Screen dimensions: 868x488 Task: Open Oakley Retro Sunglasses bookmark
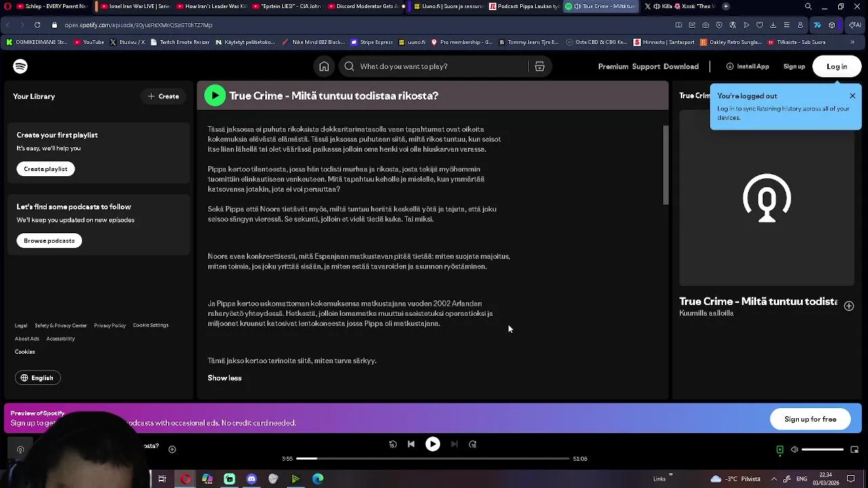pos(731,42)
